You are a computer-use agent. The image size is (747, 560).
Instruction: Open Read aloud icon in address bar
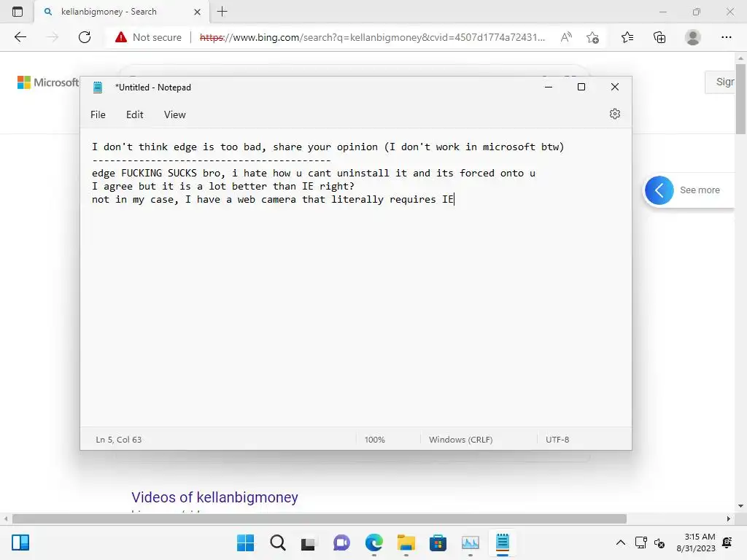pos(566,37)
